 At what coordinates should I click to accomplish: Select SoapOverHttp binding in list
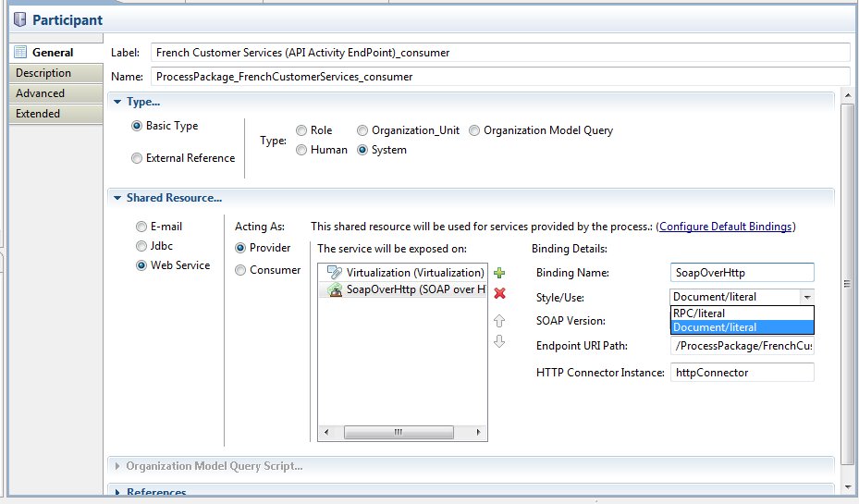coord(402,289)
